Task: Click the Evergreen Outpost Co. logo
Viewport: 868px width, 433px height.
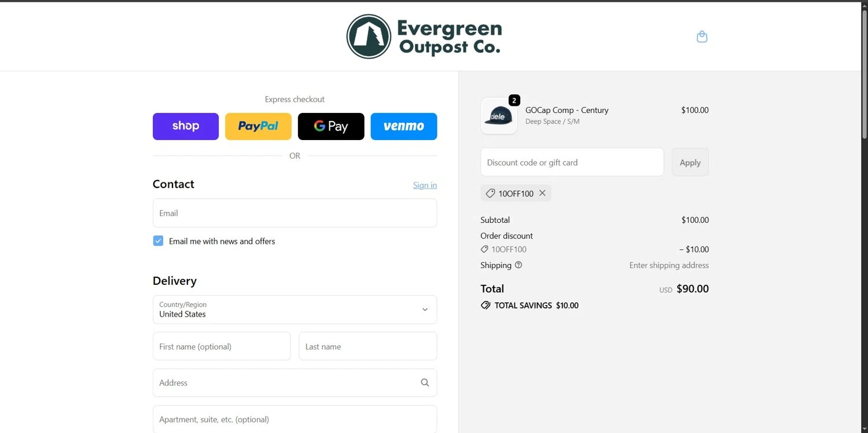Action: pyautogui.click(x=424, y=36)
